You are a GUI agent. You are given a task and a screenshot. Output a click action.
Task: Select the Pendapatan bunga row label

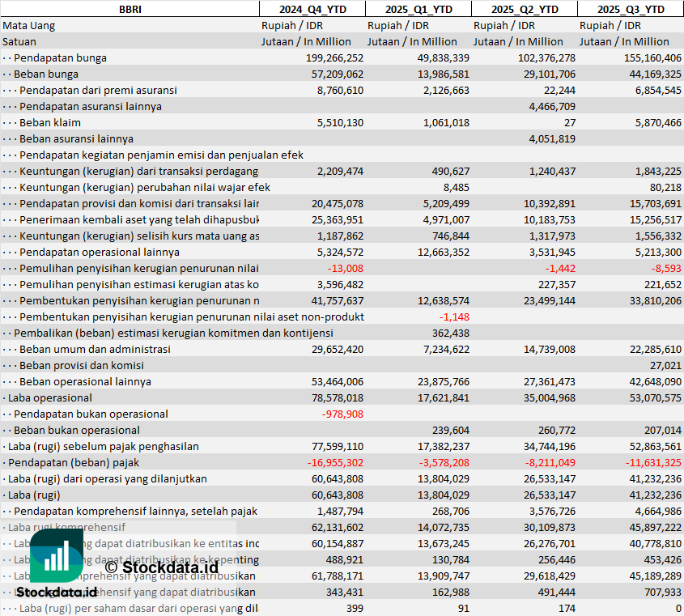pos(60,57)
